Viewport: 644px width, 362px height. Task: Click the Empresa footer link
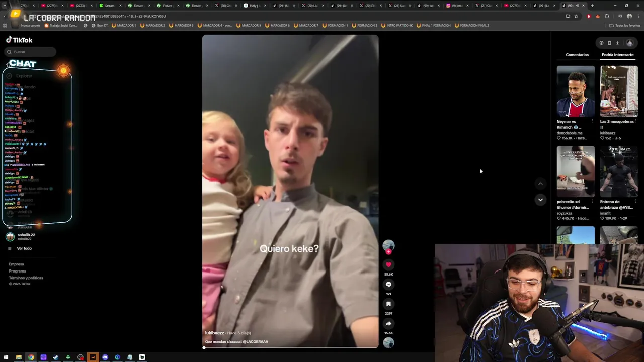click(16, 264)
